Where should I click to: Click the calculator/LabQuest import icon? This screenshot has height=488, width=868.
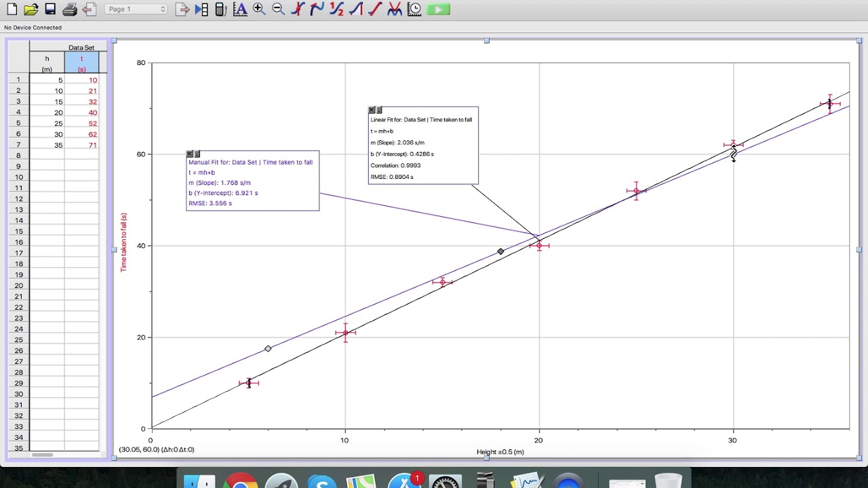[x=220, y=9]
